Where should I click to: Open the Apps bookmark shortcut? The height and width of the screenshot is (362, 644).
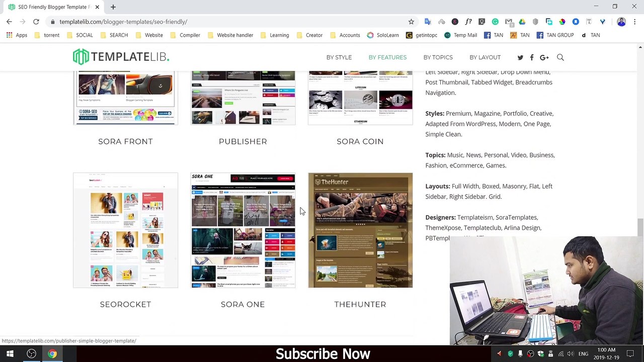click(x=17, y=35)
